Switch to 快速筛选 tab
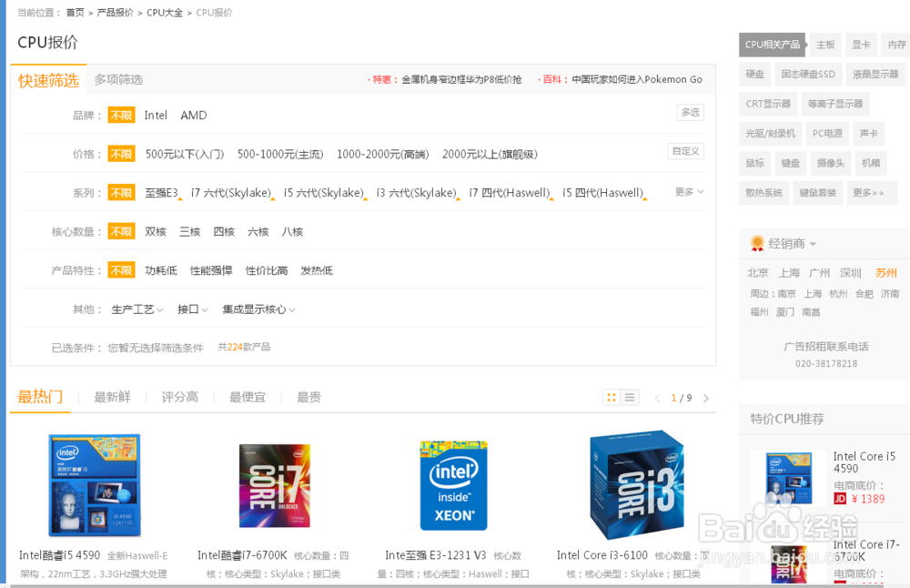The height and width of the screenshot is (588, 910). click(x=49, y=80)
